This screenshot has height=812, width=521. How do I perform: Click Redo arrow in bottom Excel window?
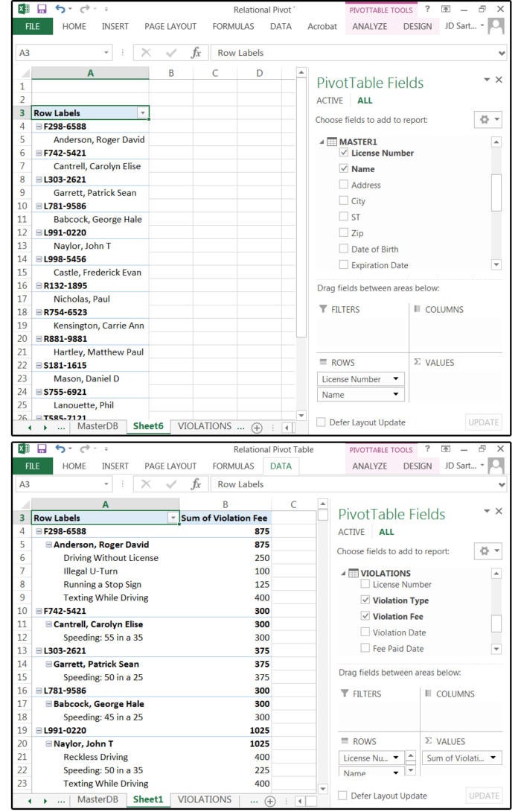click(84, 448)
